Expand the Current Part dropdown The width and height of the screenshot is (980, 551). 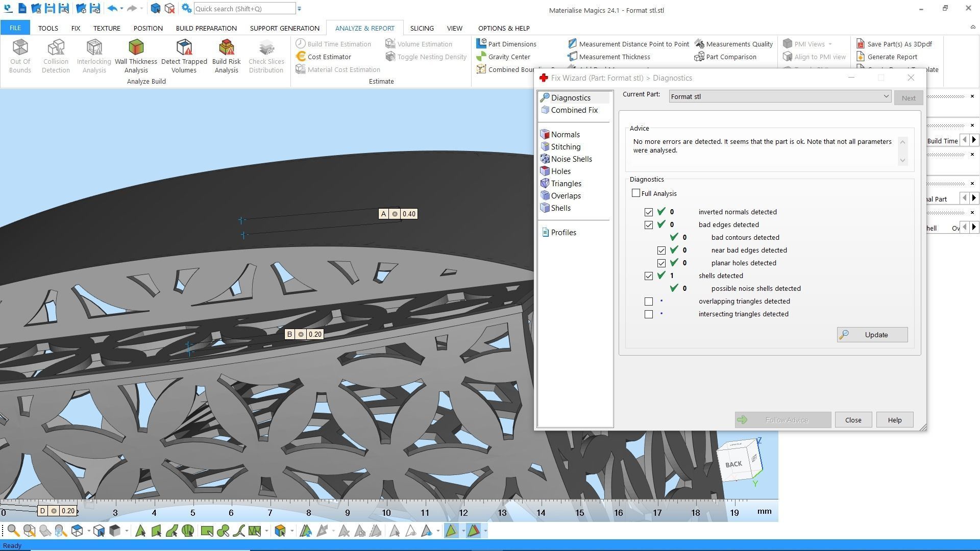coord(886,96)
